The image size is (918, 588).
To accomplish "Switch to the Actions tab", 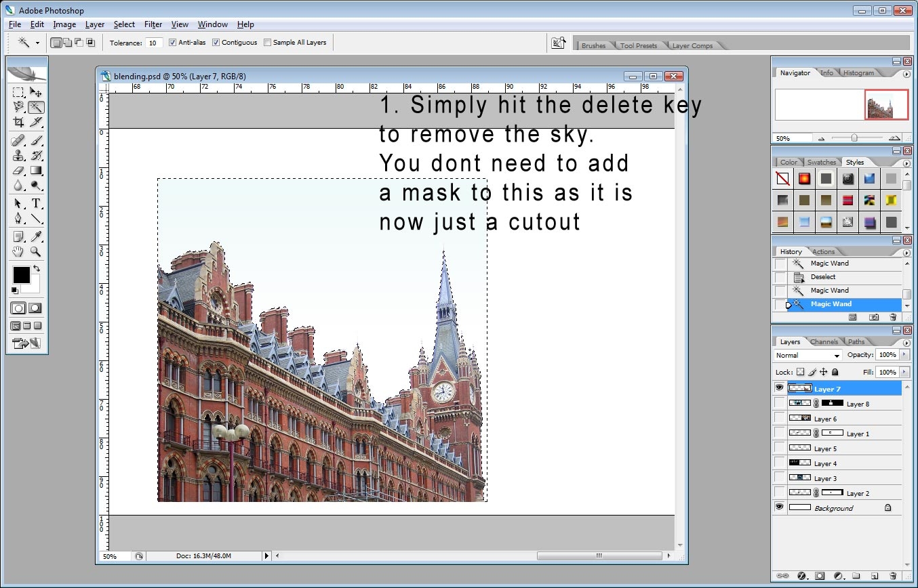I will click(x=823, y=252).
